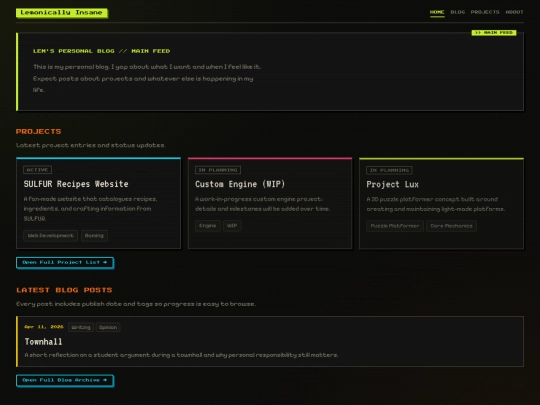Click the PROJECTS section heading

click(39, 132)
